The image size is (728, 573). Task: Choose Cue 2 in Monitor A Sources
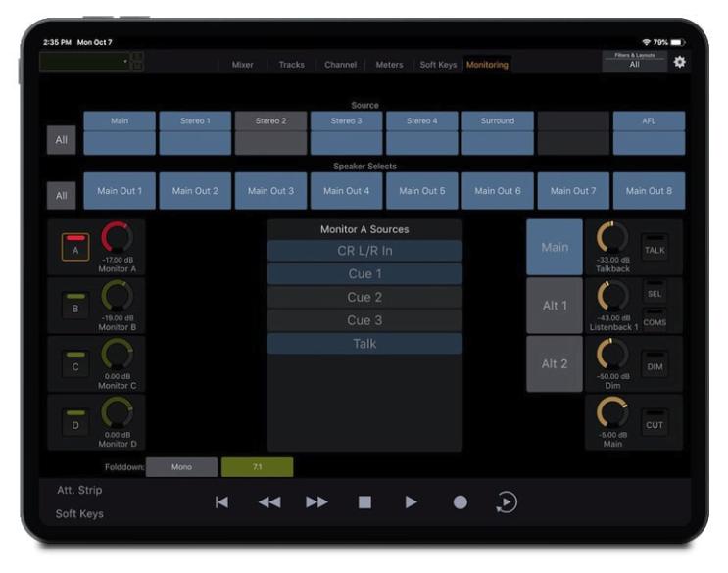364,297
